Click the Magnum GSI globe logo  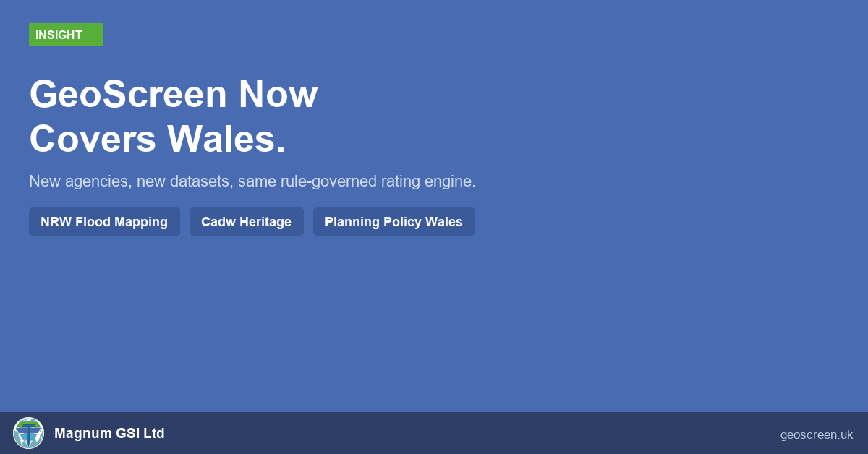click(29, 433)
